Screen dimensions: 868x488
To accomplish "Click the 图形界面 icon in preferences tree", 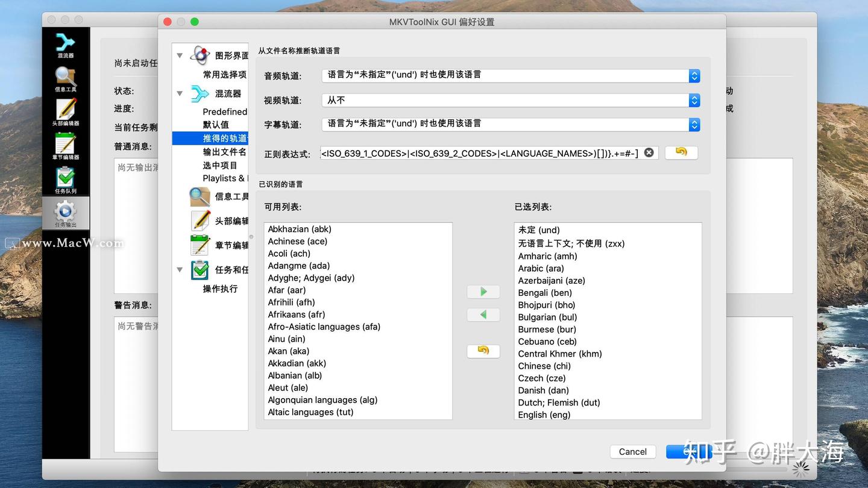I will click(x=200, y=55).
